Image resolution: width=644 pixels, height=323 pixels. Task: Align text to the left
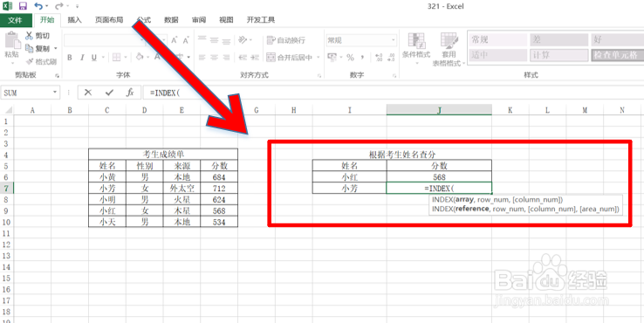[x=202, y=58]
